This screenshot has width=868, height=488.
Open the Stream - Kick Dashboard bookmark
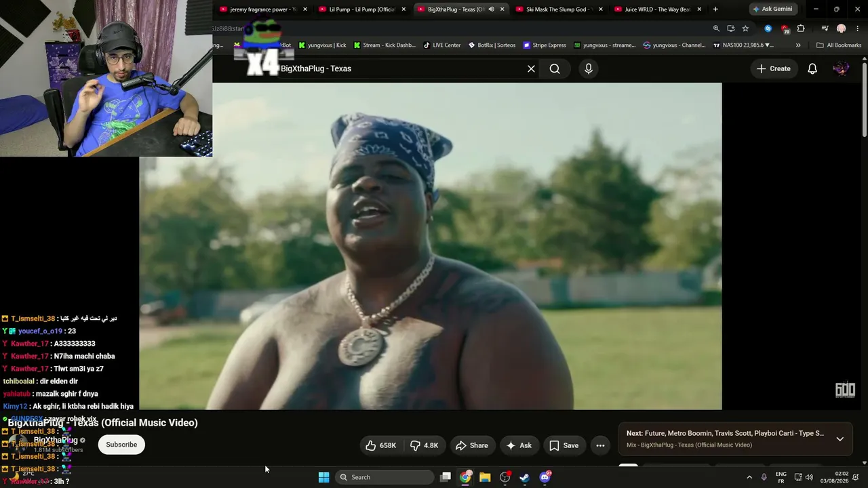point(384,45)
